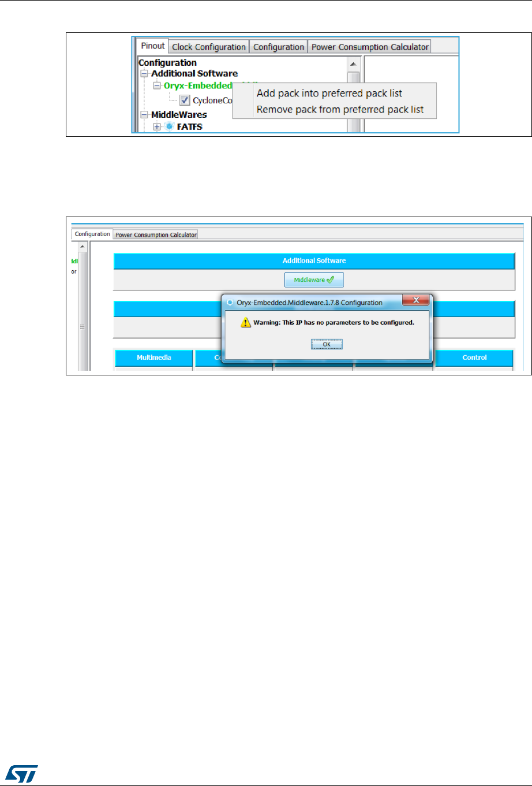Screen dimensions: 532x786
Task: Click the yellow warning triangle icon
Action: (x=246, y=323)
